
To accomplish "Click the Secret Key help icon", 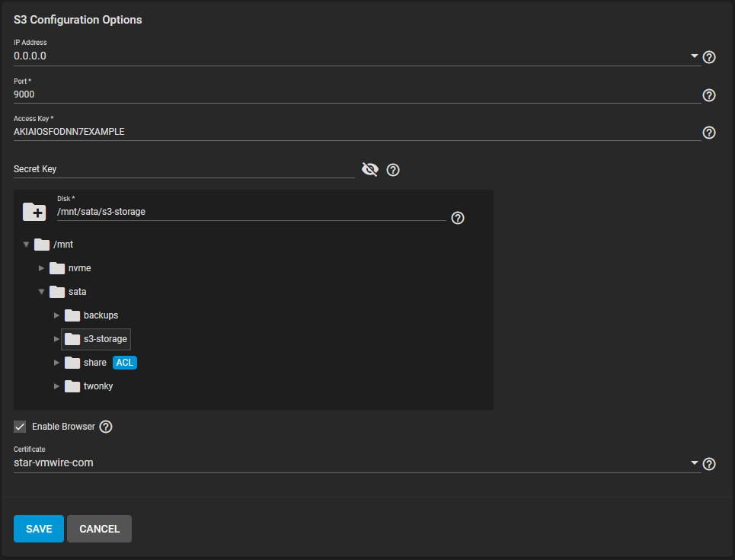I will point(393,170).
